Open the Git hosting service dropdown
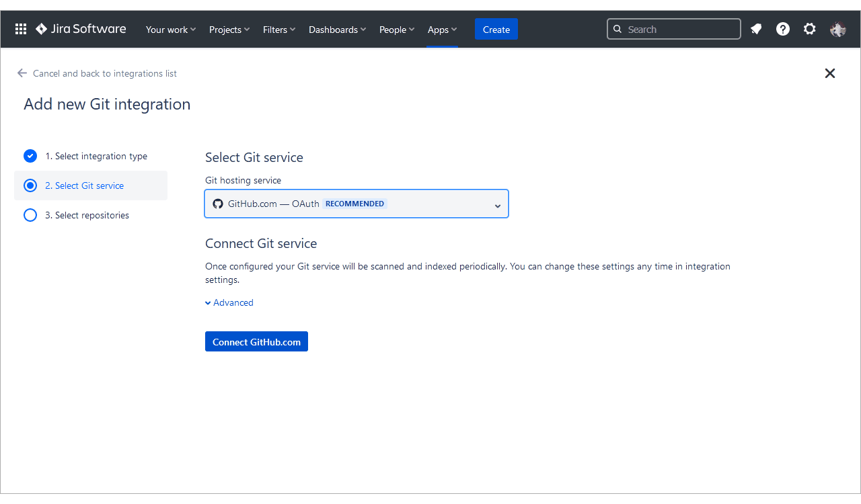861x504 pixels. click(x=357, y=204)
